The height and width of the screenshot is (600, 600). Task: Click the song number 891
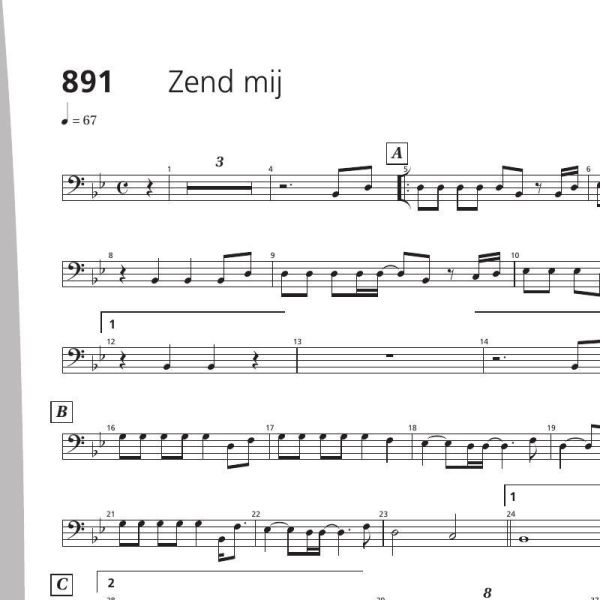click(87, 82)
